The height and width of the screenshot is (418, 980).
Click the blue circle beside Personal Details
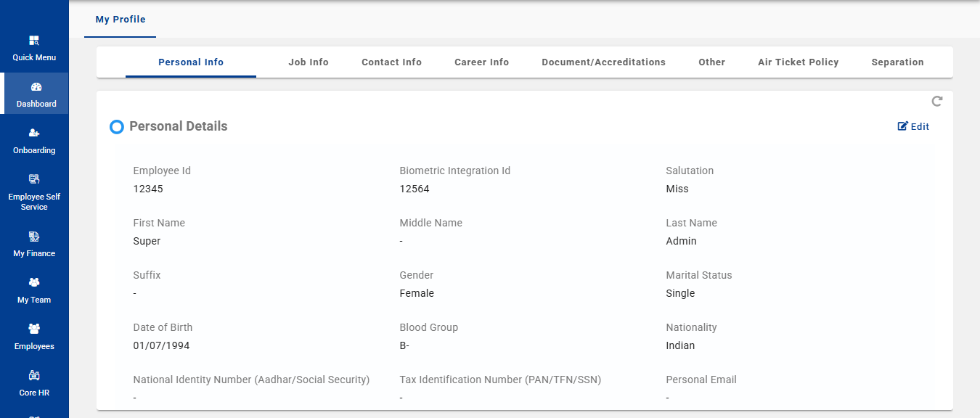point(116,127)
